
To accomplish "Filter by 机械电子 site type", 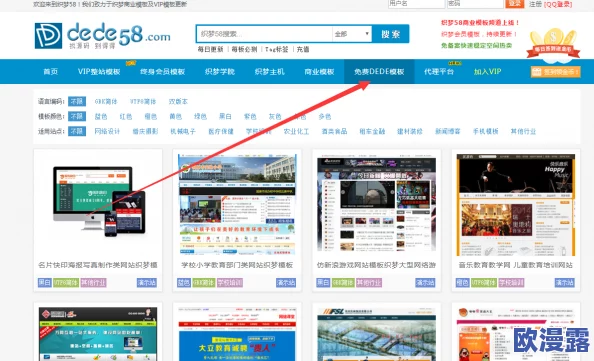I will coord(183,131).
